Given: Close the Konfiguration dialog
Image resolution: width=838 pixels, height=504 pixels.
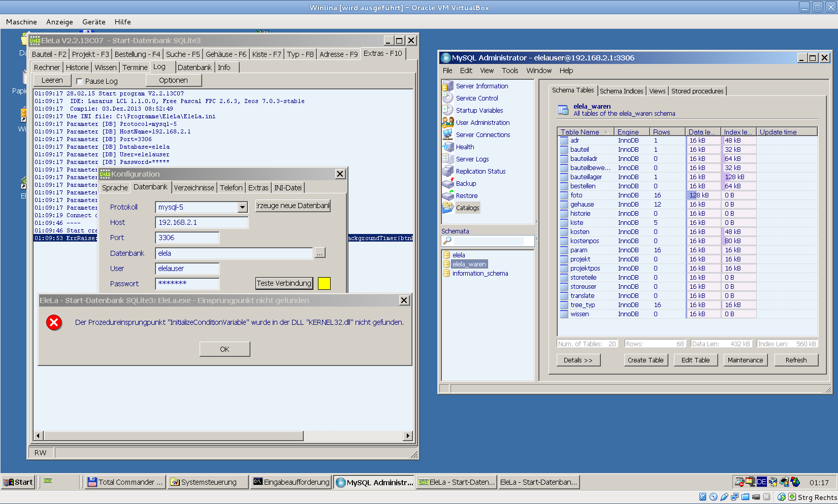Looking at the screenshot, I should (340, 174).
